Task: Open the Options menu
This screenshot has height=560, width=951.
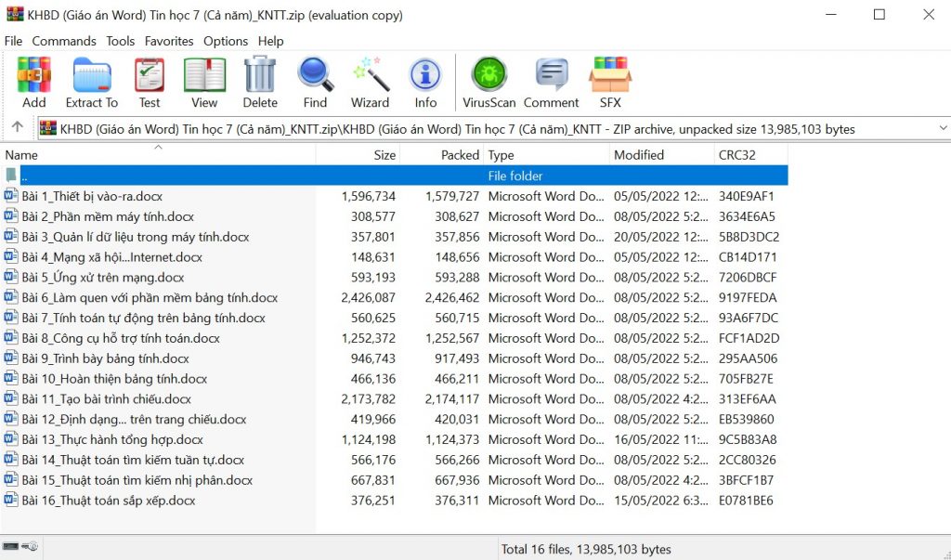Action: (226, 41)
